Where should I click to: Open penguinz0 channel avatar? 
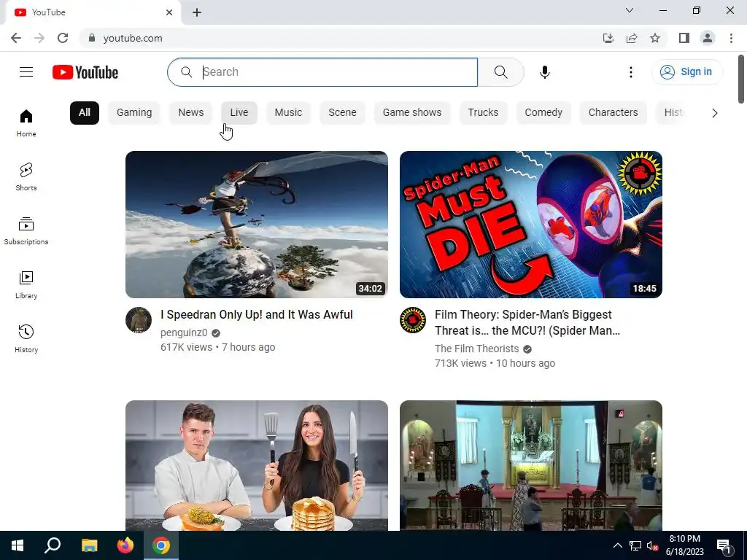139,320
